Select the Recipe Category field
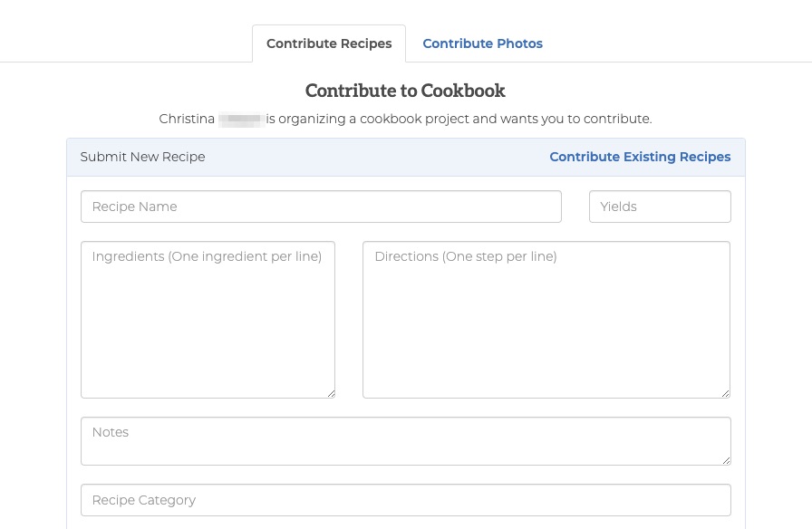 [x=405, y=500]
